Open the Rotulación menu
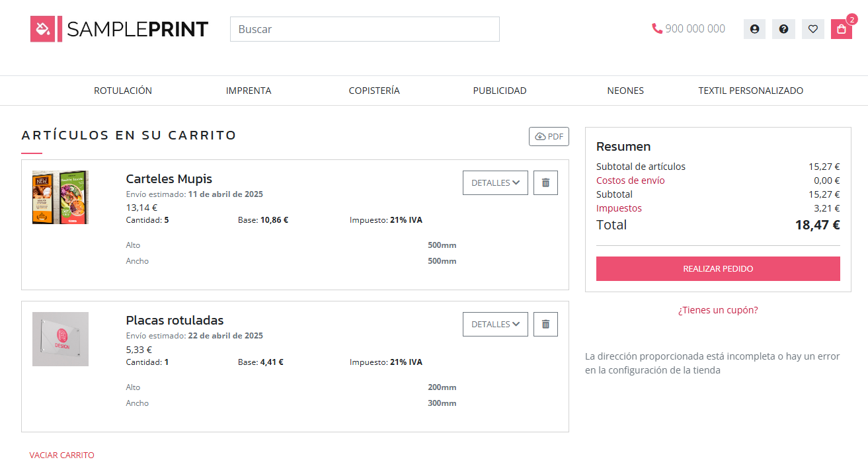The image size is (868, 474). click(x=123, y=91)
